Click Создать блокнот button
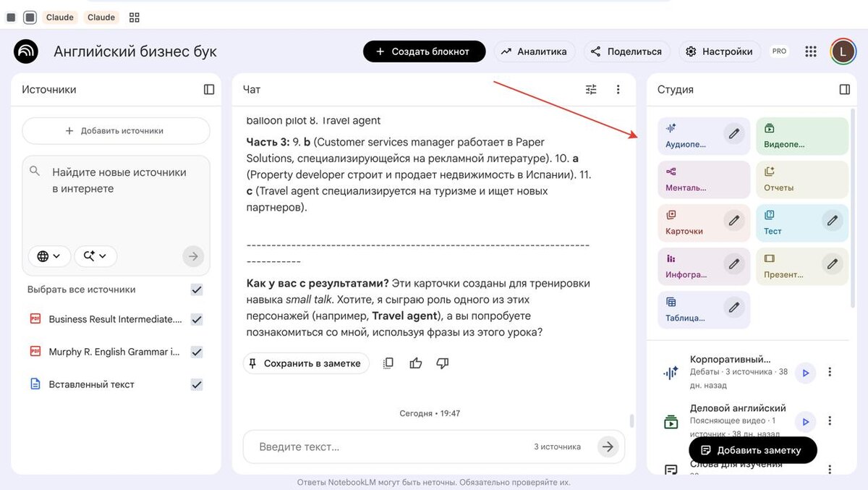The width and height of the screenshot is (868, 490). pos(424,51)
